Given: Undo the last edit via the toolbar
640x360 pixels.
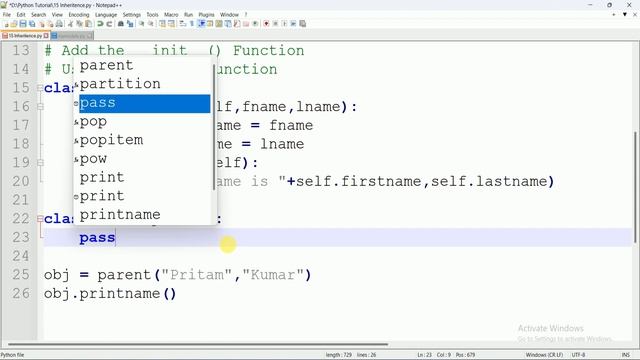Looking at the screenshot, I should pyautogui.click(x=100, y=24).
